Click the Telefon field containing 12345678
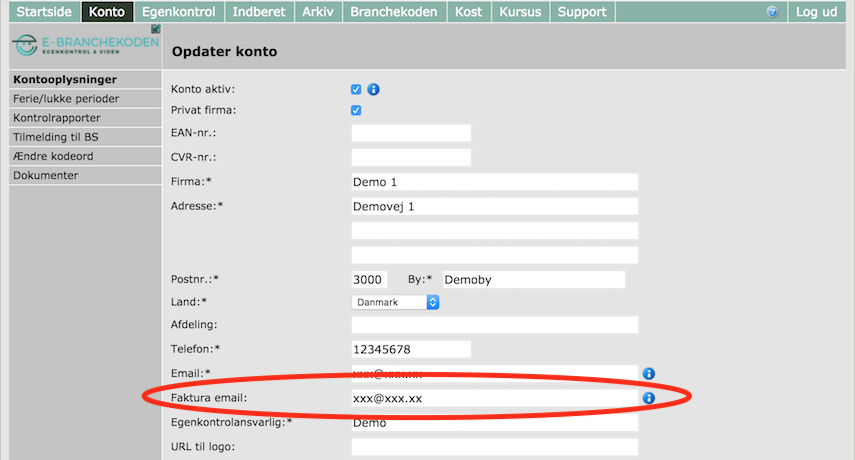Image resolution: width=855 pixels, height=460 pixels. click(411, 349)
